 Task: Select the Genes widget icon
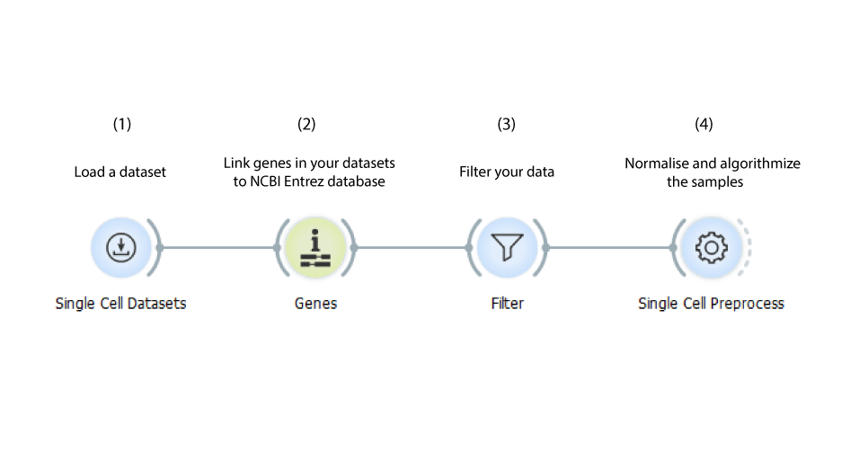point(315,247)
